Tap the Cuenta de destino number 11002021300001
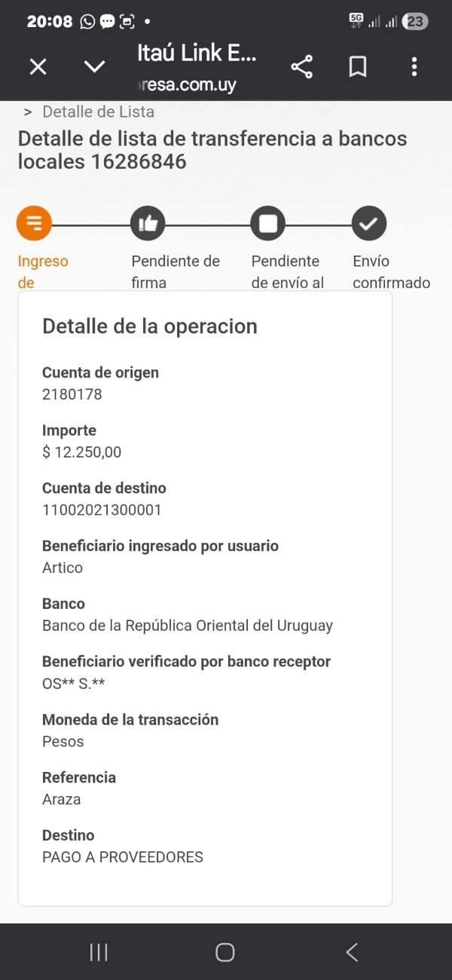 tap(102, 510)
